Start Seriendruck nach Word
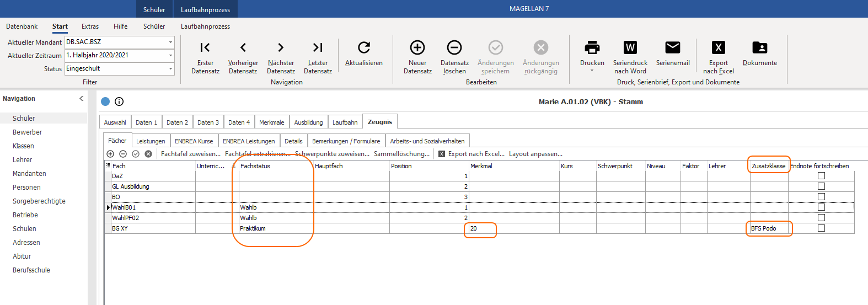This screenshot has width=868, height=305. [x=630, y=57]
